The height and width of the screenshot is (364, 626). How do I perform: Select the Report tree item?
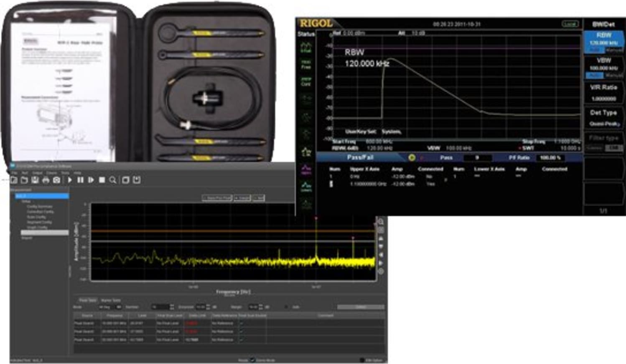pyautogui.click(x=27, y=238)
